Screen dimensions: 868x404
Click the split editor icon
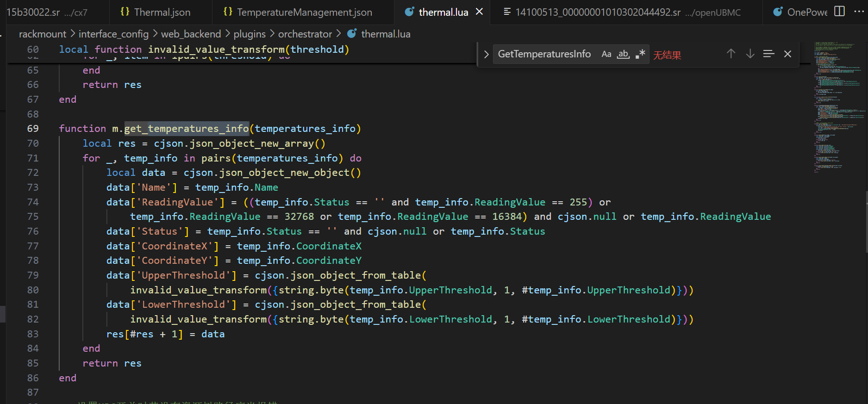pyautogui.click(x=839, y=12)
